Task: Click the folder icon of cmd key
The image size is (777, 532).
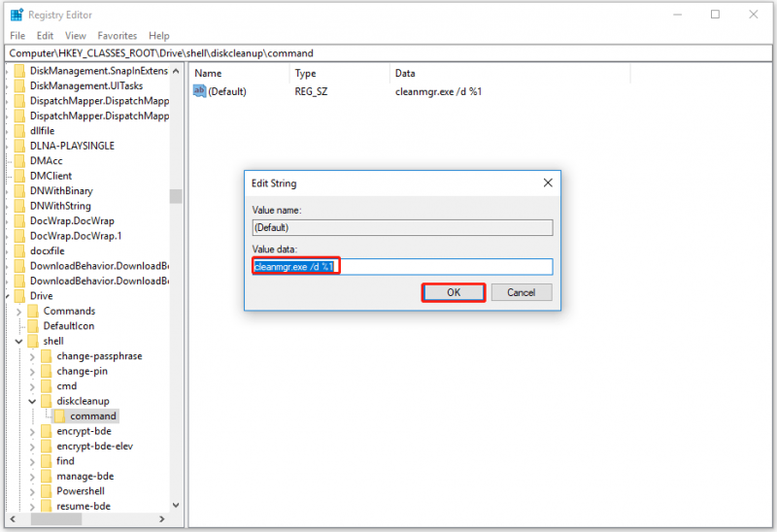Action: click(47, 385)
